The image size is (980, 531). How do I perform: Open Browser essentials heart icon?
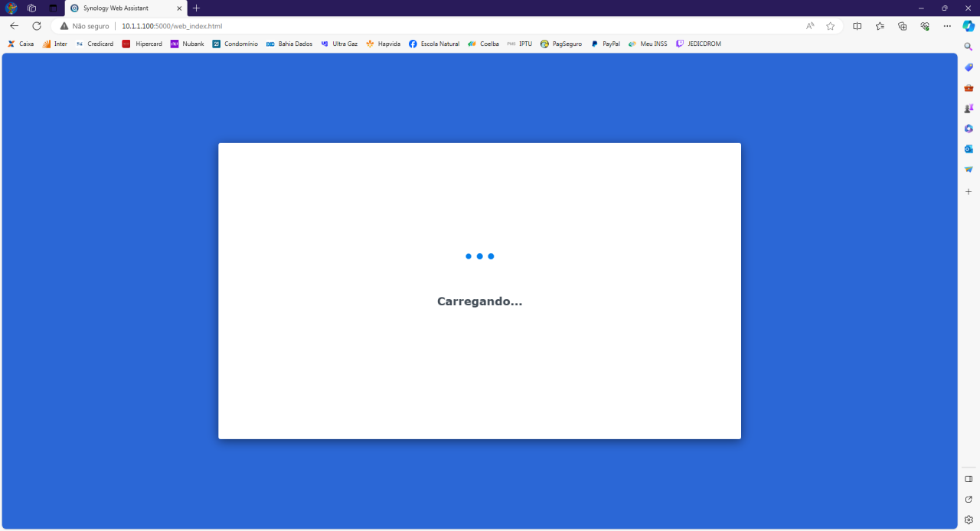pos(925,26)
